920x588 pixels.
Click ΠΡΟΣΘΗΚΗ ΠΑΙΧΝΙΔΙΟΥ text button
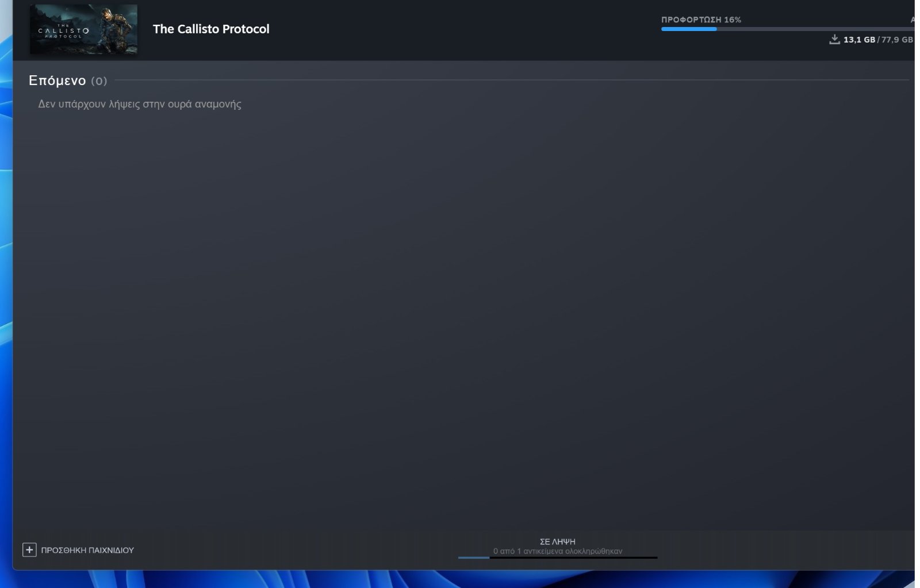click(87, 550)
